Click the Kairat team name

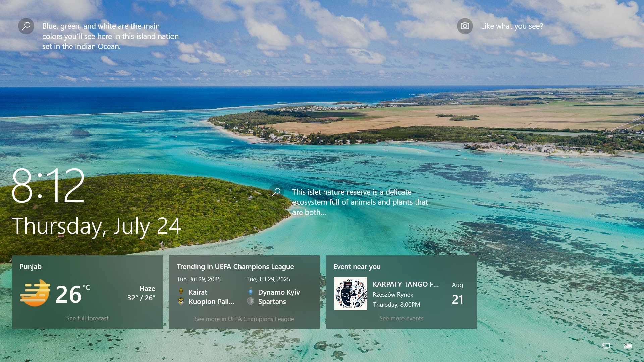(x=198, y=292)
